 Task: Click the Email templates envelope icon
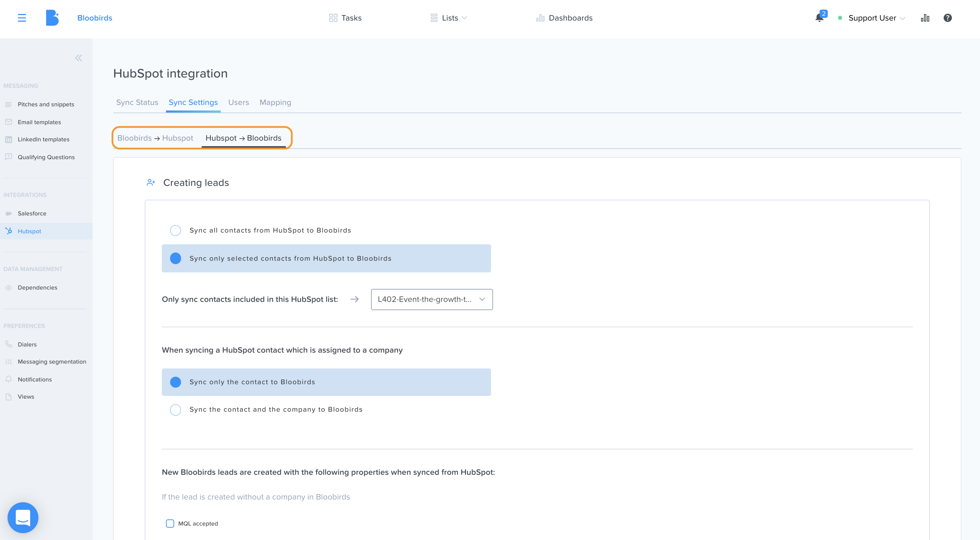coord(8,122)
